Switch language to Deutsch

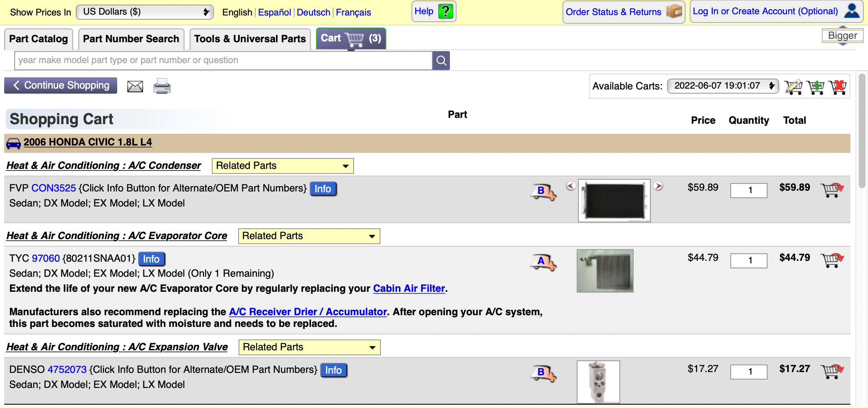click(x=313, y=13)
